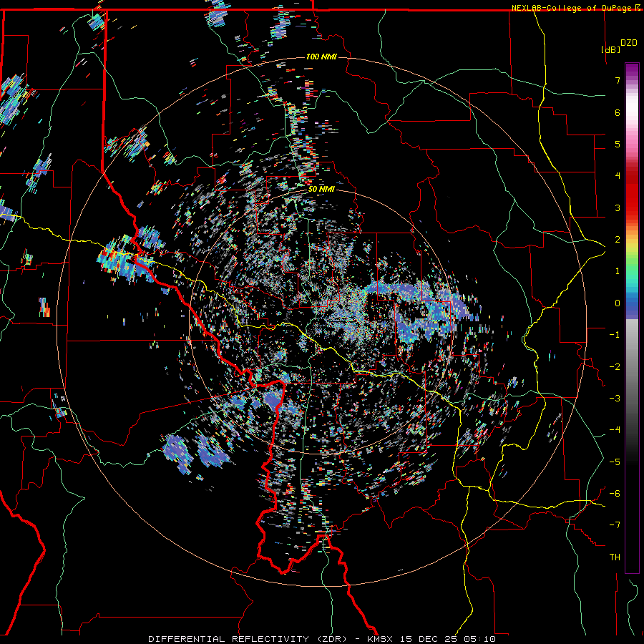Click the positive '4' scale label
Screen dimensions: 644x644
(x=618, y=176)
